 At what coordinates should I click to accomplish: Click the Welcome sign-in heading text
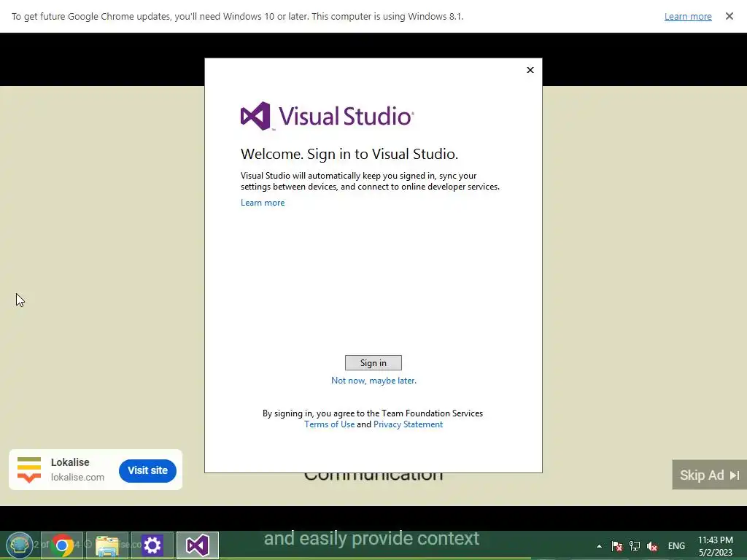[349, 154]
